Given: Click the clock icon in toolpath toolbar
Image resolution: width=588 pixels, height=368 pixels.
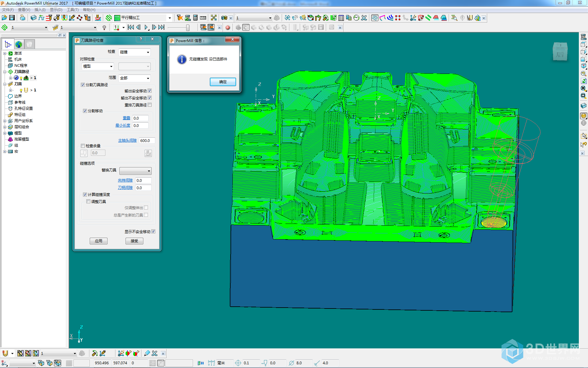Looking at the screenshot, I should pyautogui.click(x=356, y=18).
